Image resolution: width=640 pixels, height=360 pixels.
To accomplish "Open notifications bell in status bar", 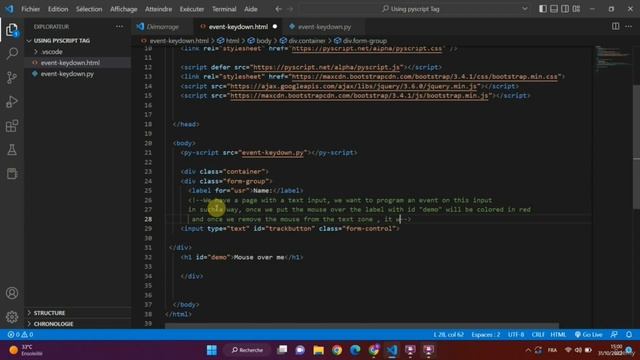I will tap(629, 335).
